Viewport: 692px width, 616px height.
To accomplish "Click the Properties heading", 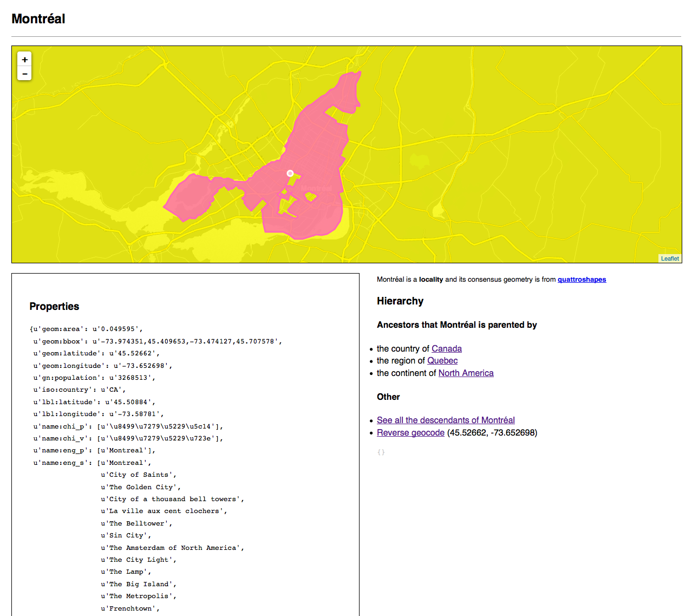I will (x=54, y=306).
